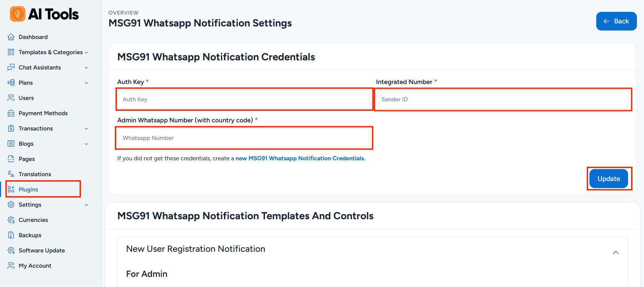Click the Payment Methods bank icon
This screenshot has width=644, height=287.
[x=11, y=113]
